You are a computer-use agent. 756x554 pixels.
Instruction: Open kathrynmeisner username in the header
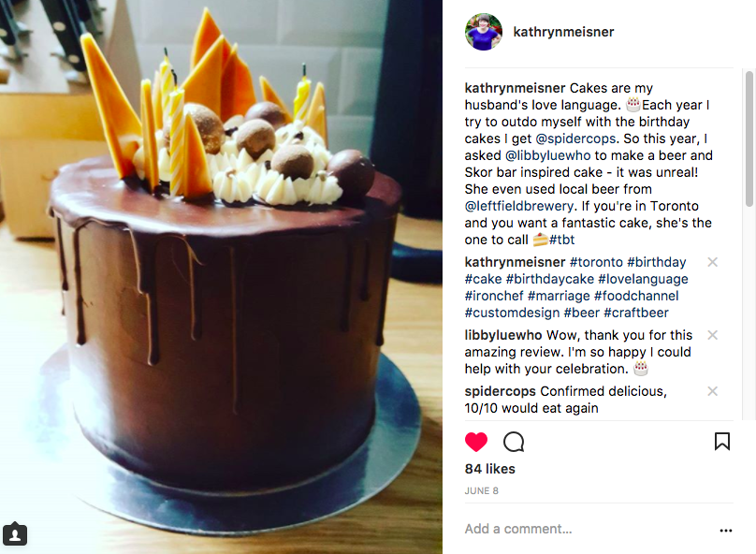click(563, 32)
